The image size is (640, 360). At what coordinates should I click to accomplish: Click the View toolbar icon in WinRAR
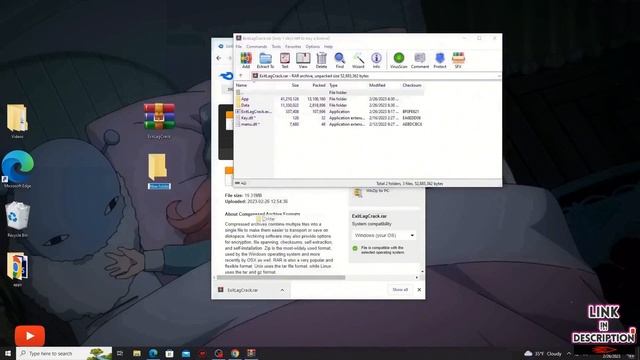pos(303,60)
